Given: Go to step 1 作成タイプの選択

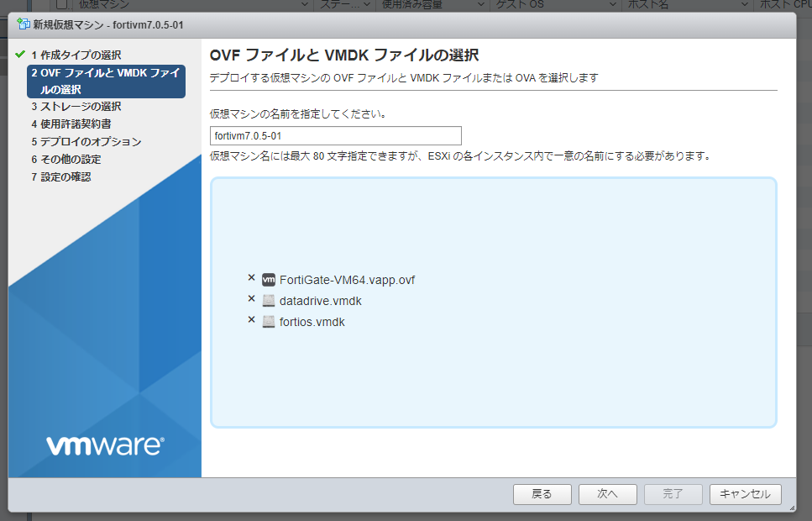Looking at the screenshot, I should coord(76,55).
